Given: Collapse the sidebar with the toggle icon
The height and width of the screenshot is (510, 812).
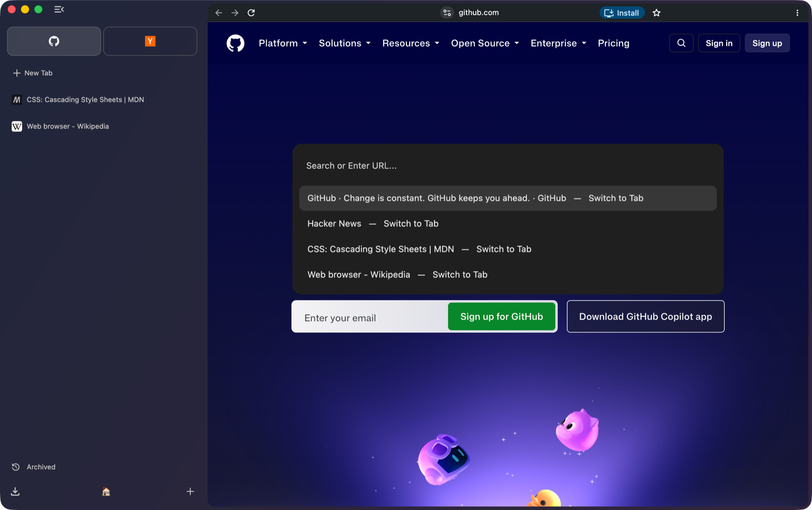Looking at the screenshot, I should point(59,9).
